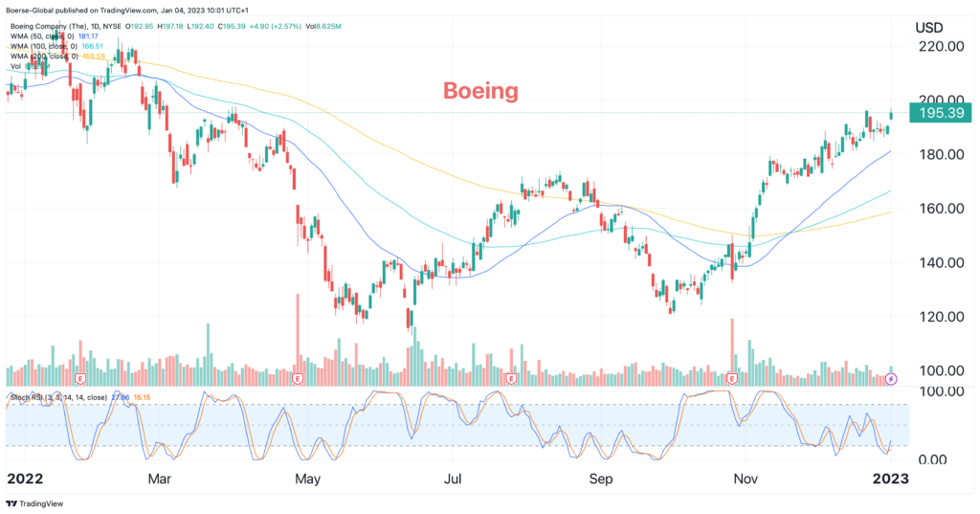
Task: Click the +4.90 (+2.57%) change value
Action: click(x=275, y=27)
